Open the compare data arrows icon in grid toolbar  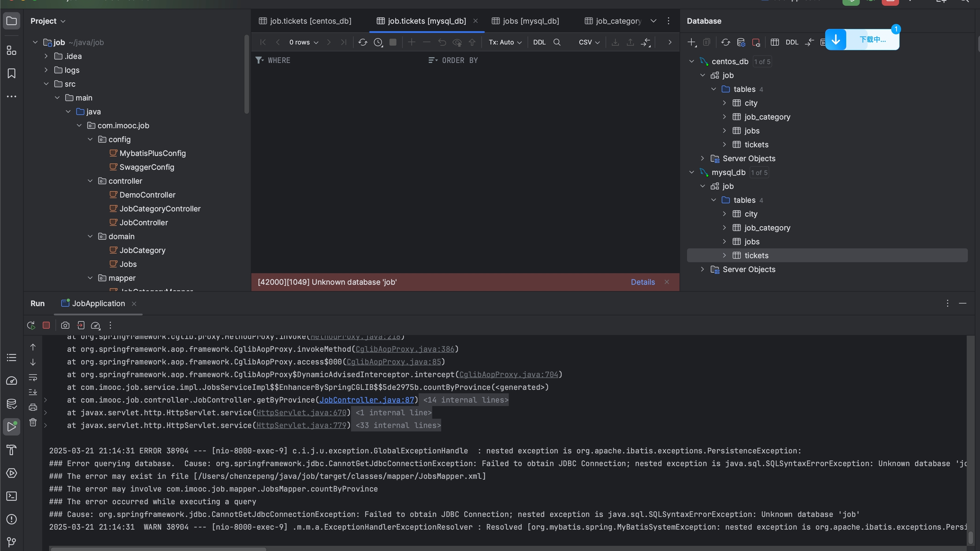(646, 42)
